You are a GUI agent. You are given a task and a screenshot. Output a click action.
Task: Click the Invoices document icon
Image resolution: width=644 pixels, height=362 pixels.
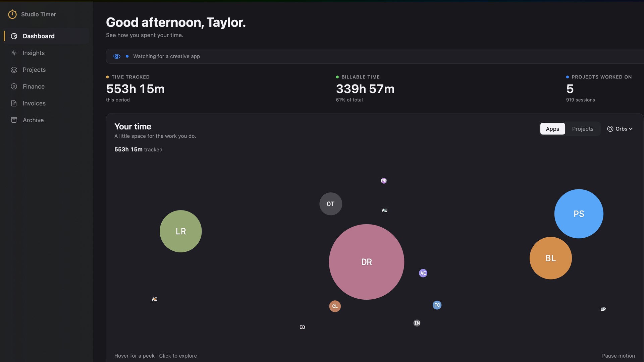(14, 103)
